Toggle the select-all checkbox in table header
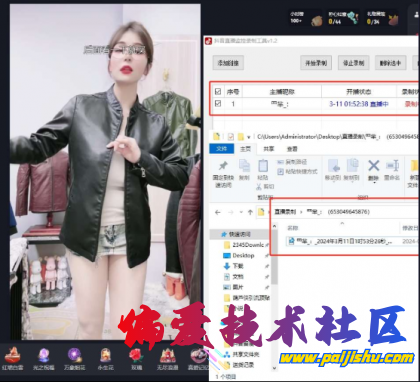The height and width of the screenshot is (382, 420). 218,91
